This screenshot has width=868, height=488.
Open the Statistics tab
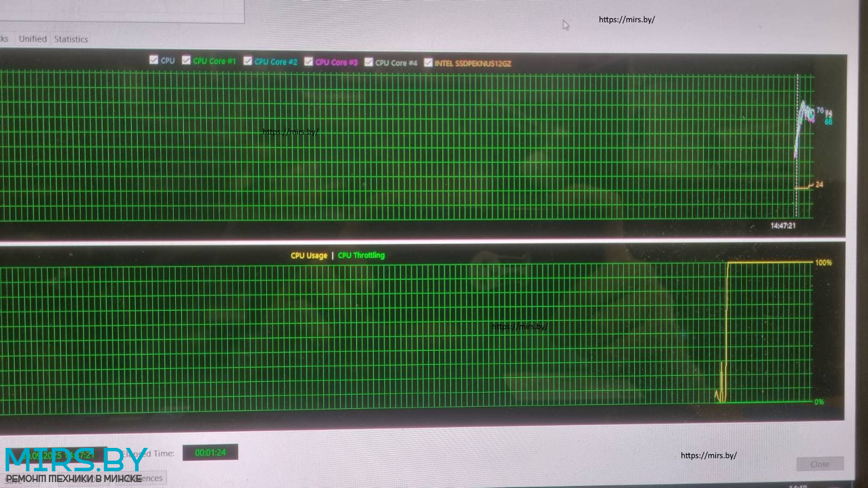pyautogui.click(x=71, y=39)
